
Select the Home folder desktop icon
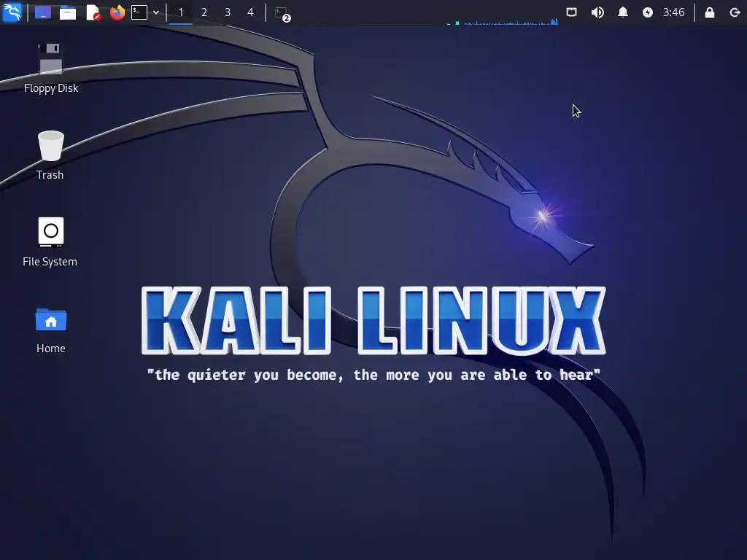point(51,330)
